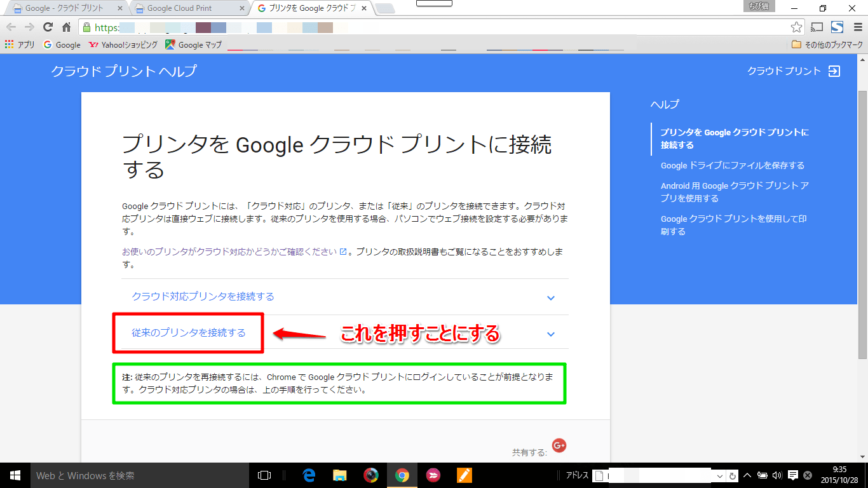
Task: Click the Cast icon in toolbar
Action: point(817,27)
